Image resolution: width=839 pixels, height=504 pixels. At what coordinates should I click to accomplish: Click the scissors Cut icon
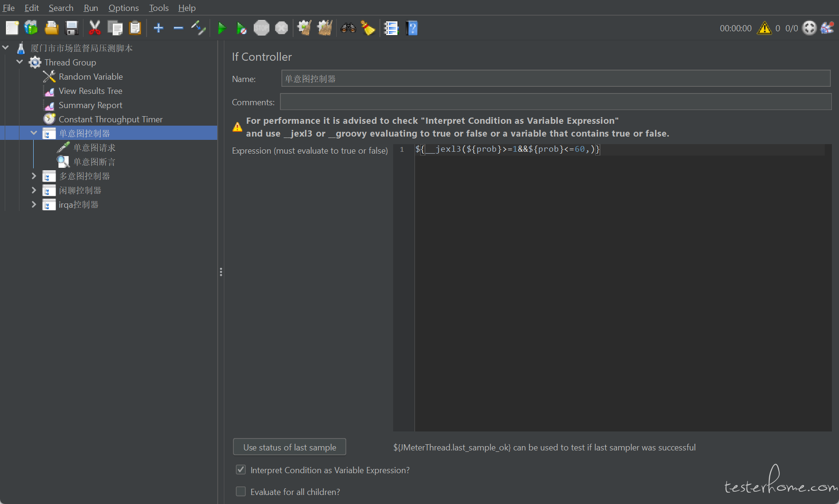(x=95, y=28)
